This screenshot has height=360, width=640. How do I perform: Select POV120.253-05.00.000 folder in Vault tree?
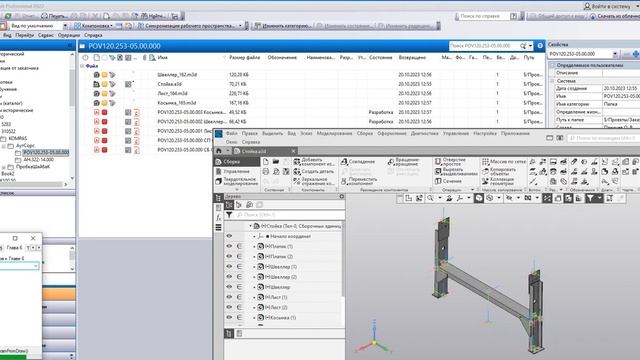(46, 152)
